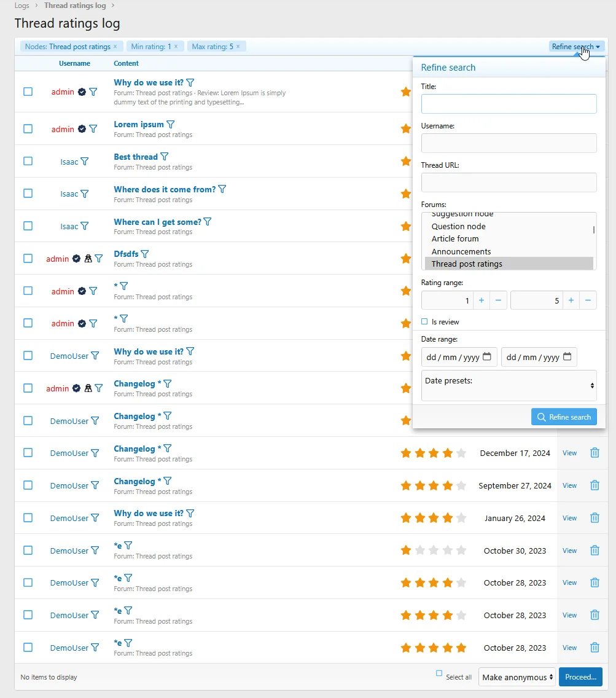Click filter icon next to Dfsdfs thread
Image resolution: width=616 pixels, height=698 pixels.
click(x=144, y=254)
